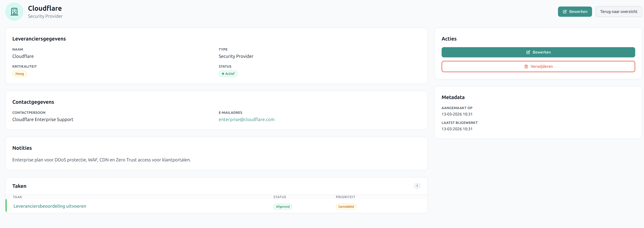Viewport: 644px width, 228px height.
Task: Click pencil icon in top Bewerken button
Action: [565, 12]
